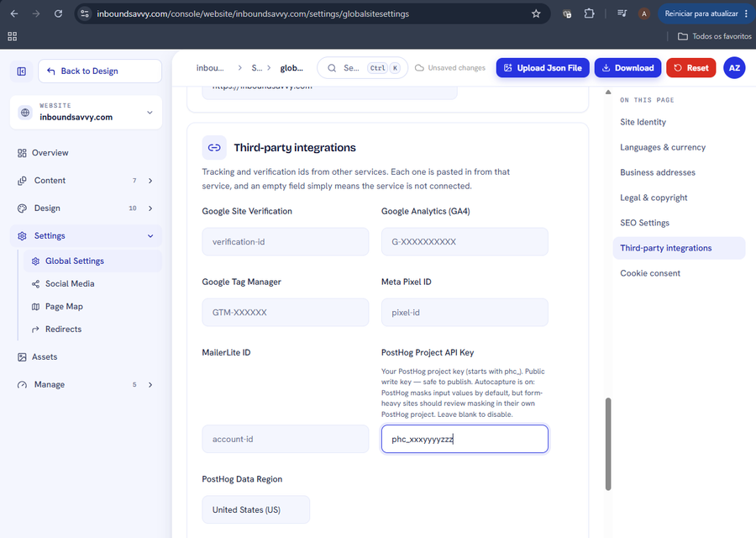756x538 pixels.
Task: Open the Chrome profile avatar A
Action: coord(643,13)
